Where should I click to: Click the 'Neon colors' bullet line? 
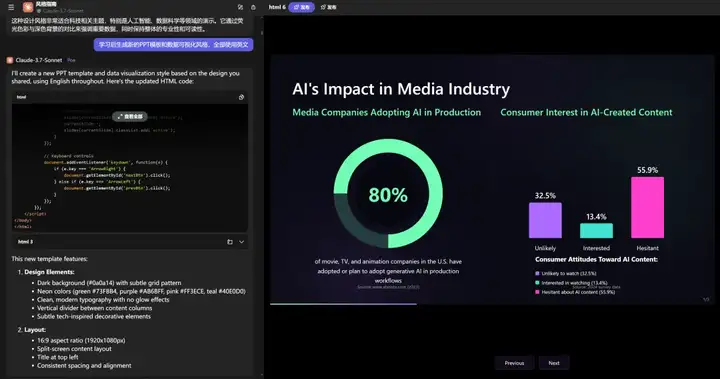click(141, 291)
